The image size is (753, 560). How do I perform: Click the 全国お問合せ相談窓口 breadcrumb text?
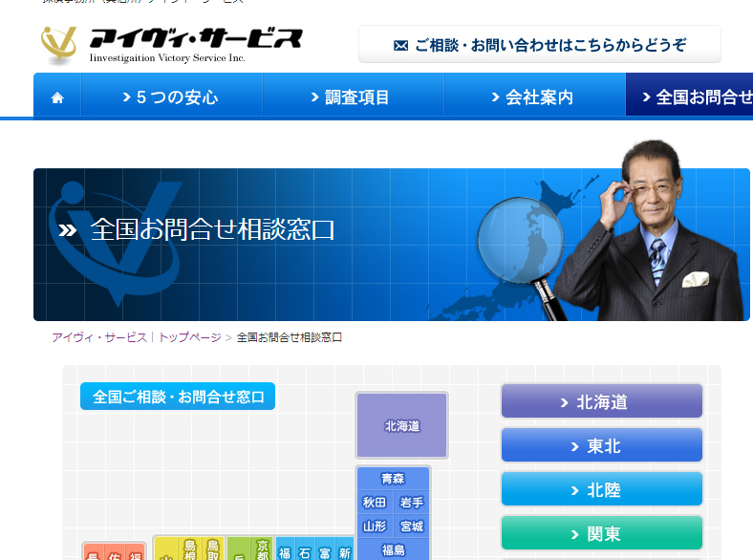tap(290, 337)
